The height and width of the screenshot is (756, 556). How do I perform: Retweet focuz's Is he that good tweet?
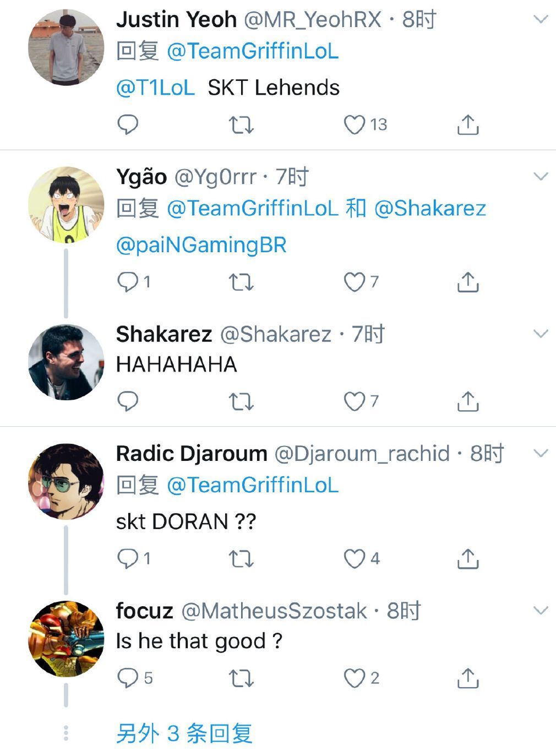[241, 678]
